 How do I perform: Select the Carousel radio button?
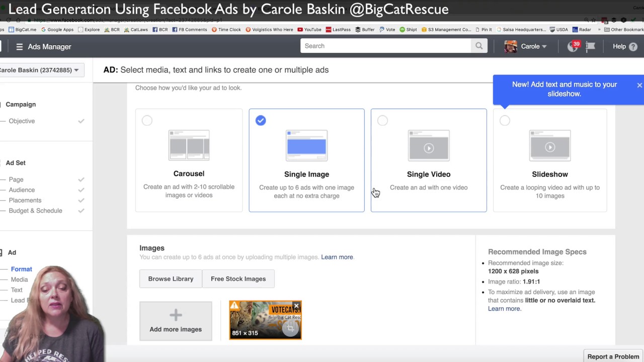[x=147, y=121]
